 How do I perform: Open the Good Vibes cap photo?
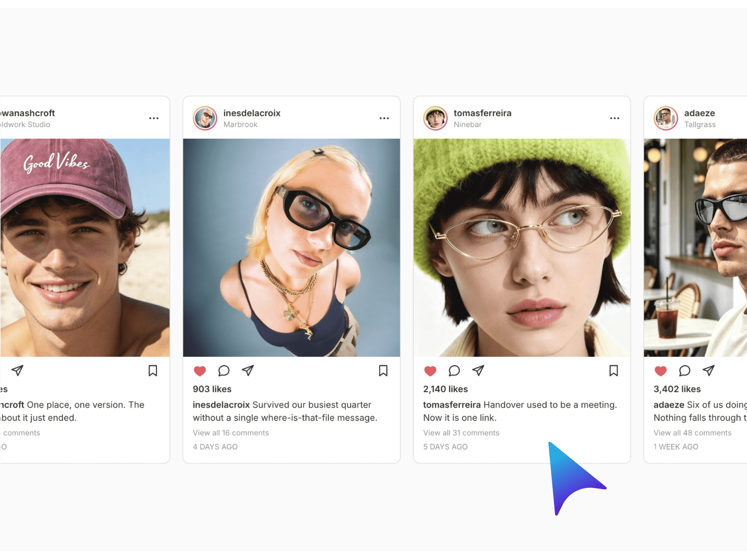point(85,247)
